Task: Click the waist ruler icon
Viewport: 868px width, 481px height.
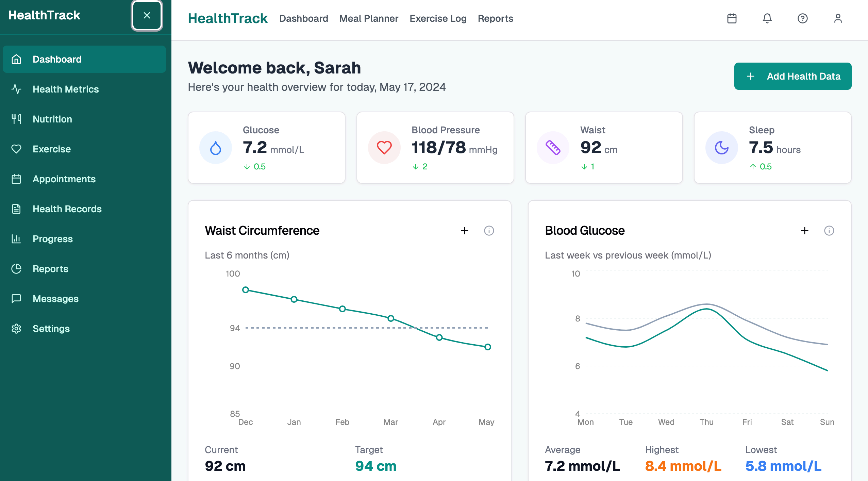Action: [553, 148]
